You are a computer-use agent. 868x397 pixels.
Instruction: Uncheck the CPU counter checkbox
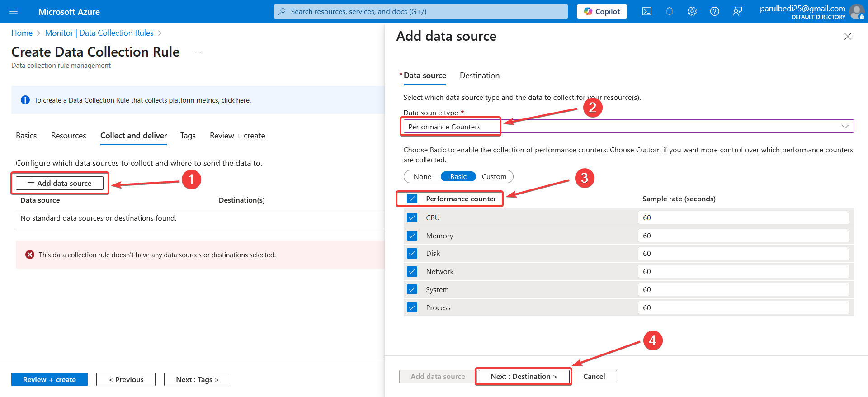pos(412,217)
